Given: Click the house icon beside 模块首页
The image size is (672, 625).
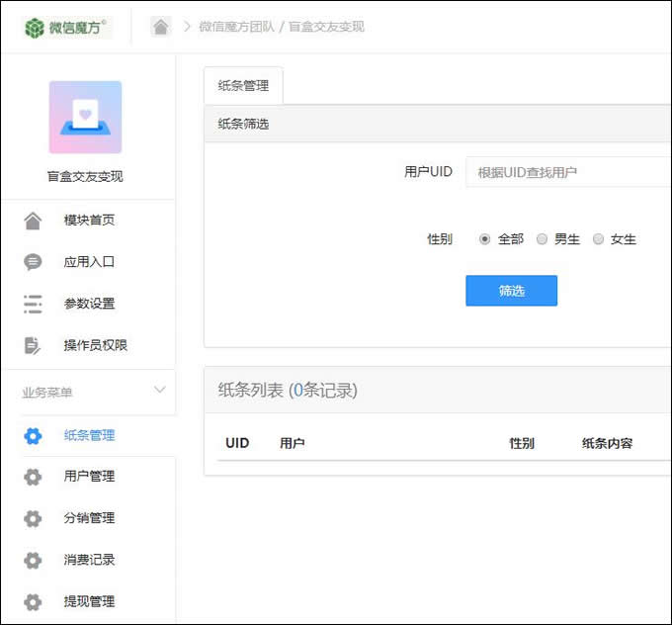Looking at the screenshot, I should 33,220.
